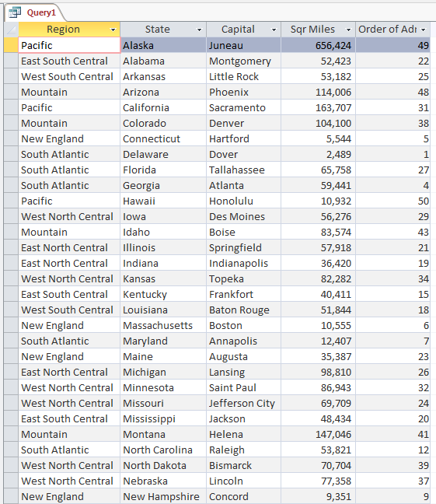436x504 pixels.
Task: Expand the Capital column dropdown arrow
Action: click(274, 30)
